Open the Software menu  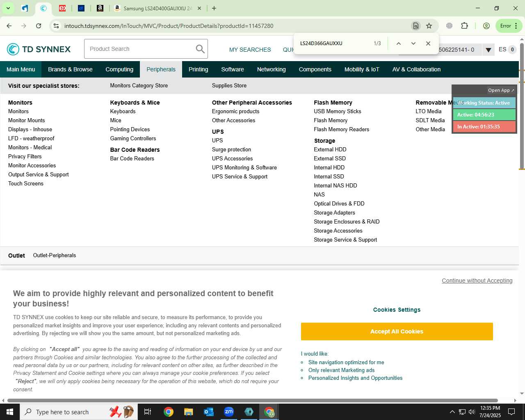pos(233,69)
